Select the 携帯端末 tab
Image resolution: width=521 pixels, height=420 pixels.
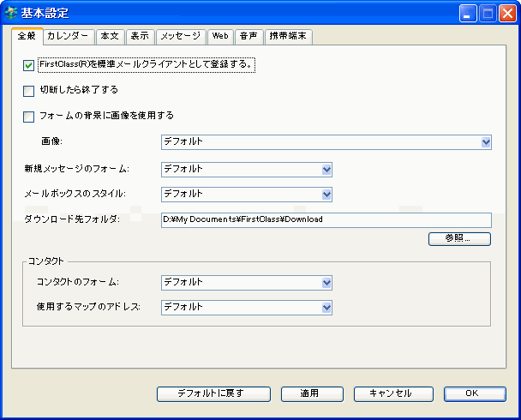click(288, 36)
